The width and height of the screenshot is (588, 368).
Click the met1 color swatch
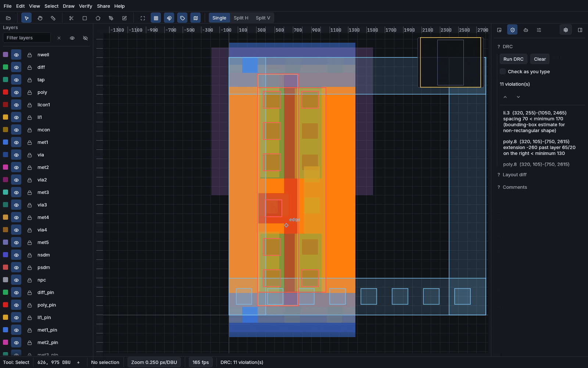point(6,142)
